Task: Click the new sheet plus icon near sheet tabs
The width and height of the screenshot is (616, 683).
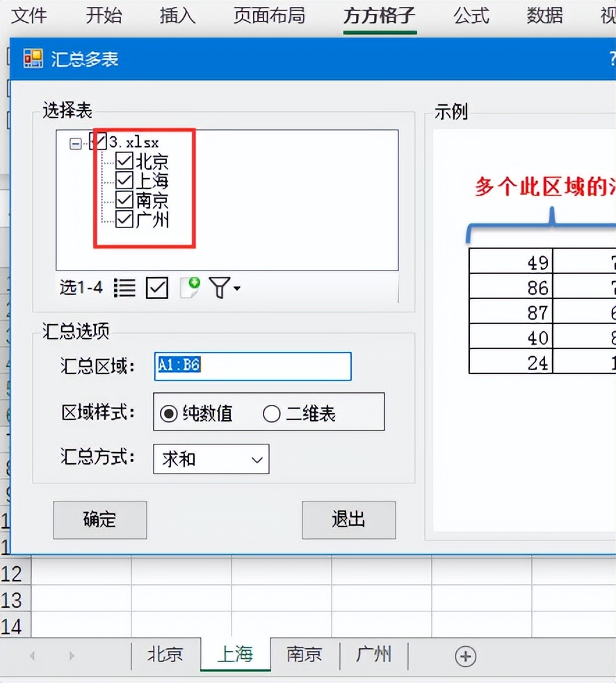Action: [x=466, y=654]
